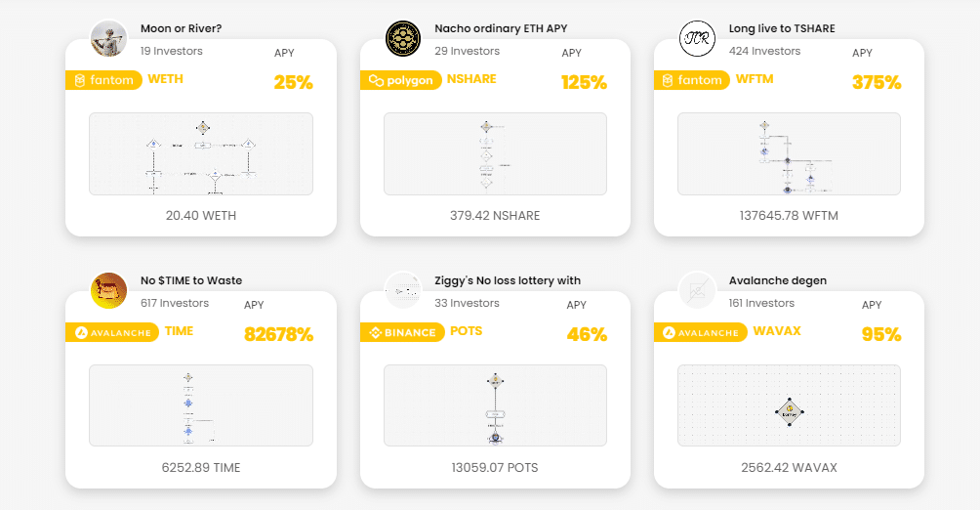Open the WAVAX single-node strategy thumbnail
980x510 pixels.
789,405
